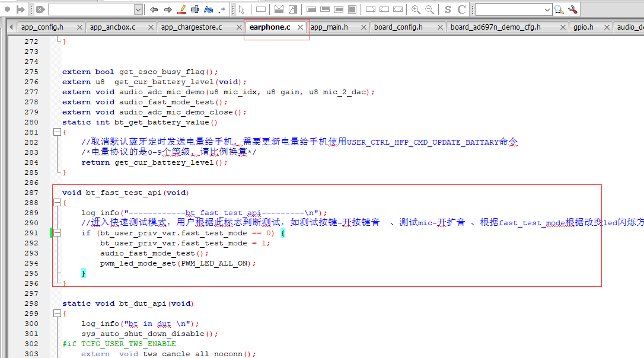Screen dimensions: 644x358
Task: Click line number 287 in the gutter
Action: tap(31, 193)
